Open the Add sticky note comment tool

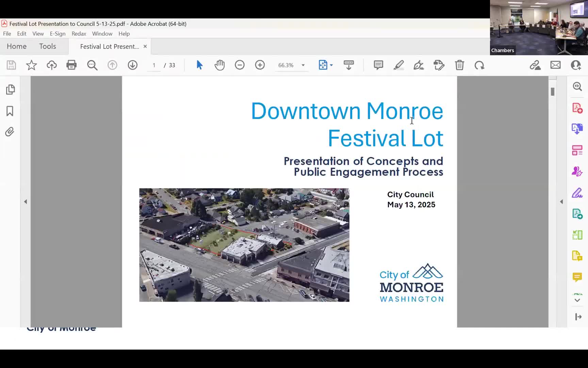pos(378,65)
